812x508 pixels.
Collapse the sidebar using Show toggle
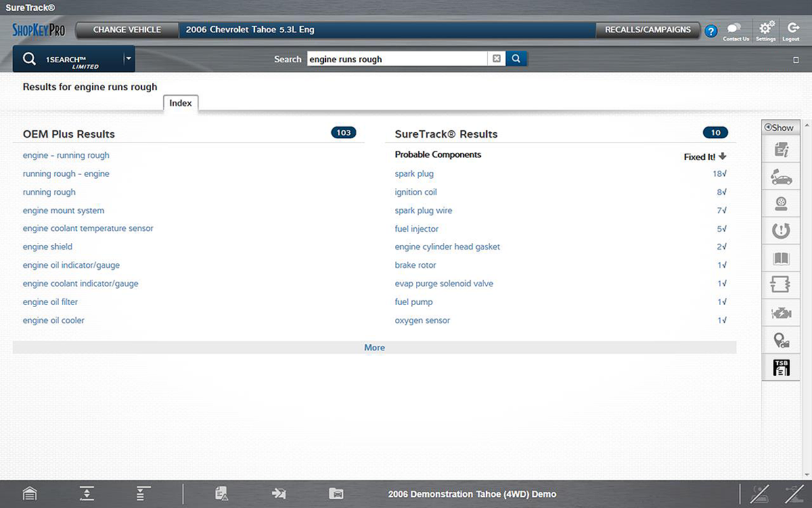point(779,127)
